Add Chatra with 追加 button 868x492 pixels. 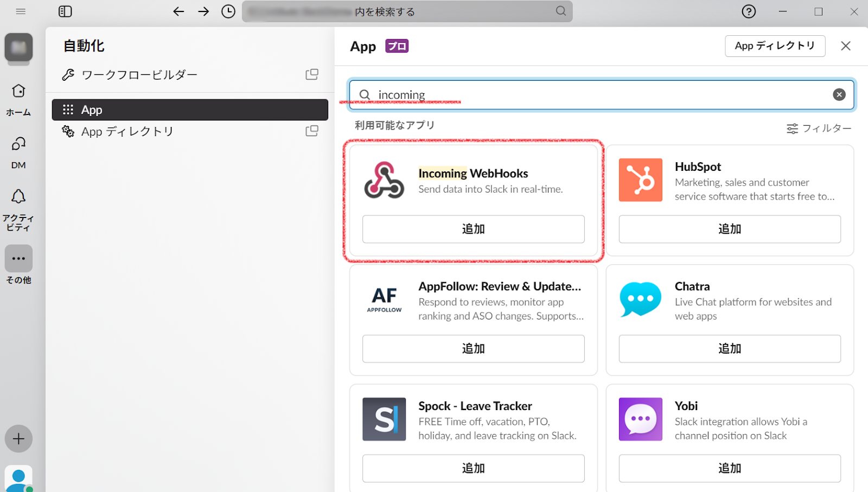click(x=730, y=349)
